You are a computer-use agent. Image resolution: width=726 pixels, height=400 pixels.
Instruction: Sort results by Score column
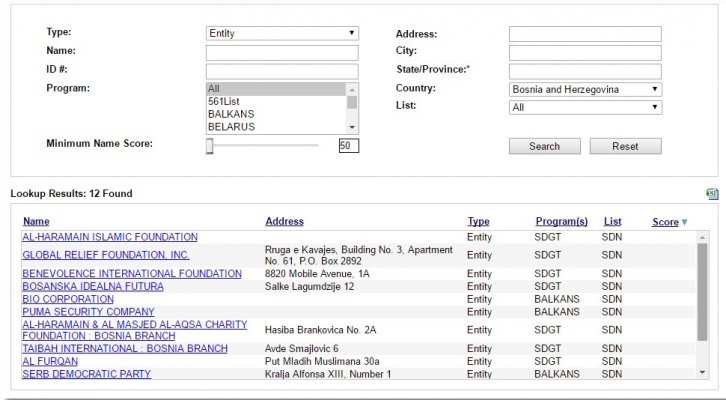tap(666, 222)
